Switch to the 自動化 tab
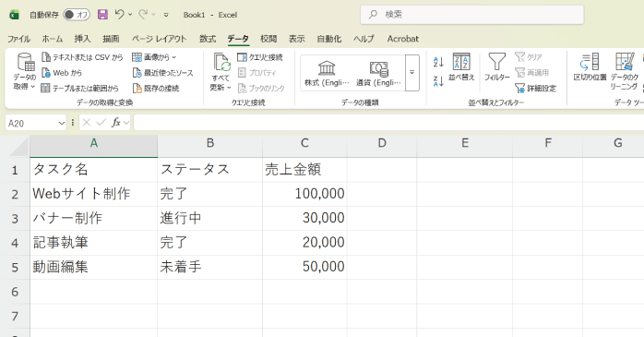 (x=329, y=39)
